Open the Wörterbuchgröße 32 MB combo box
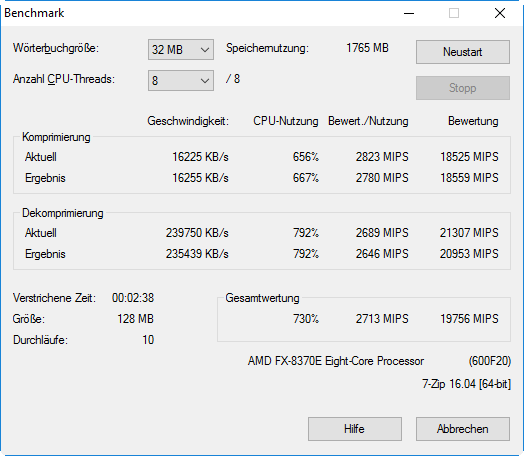The height and width of the screenshot is (456, 524). tap(181, 50)
